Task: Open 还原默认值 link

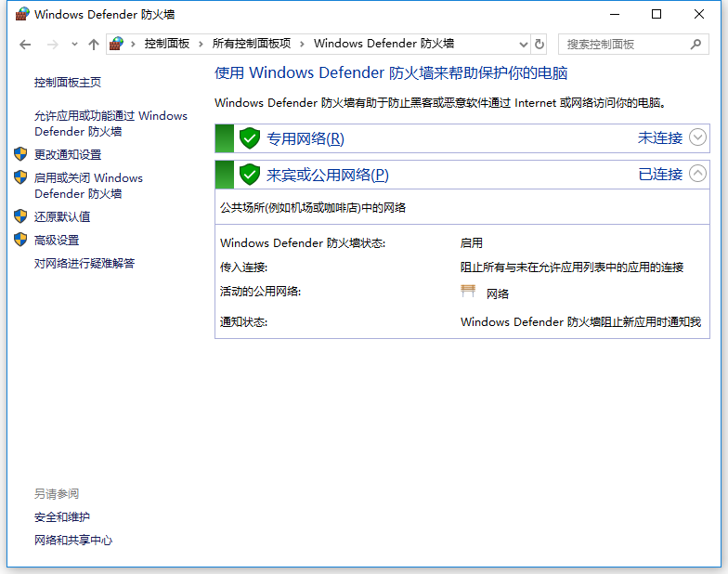Action: pos(62,216)
